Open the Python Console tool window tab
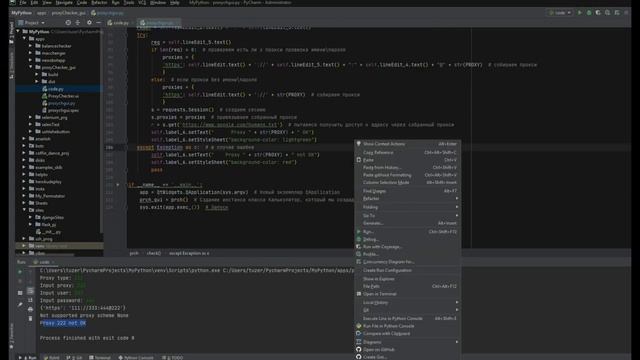Viewport: 640px width, 360px height. (136, 357)
